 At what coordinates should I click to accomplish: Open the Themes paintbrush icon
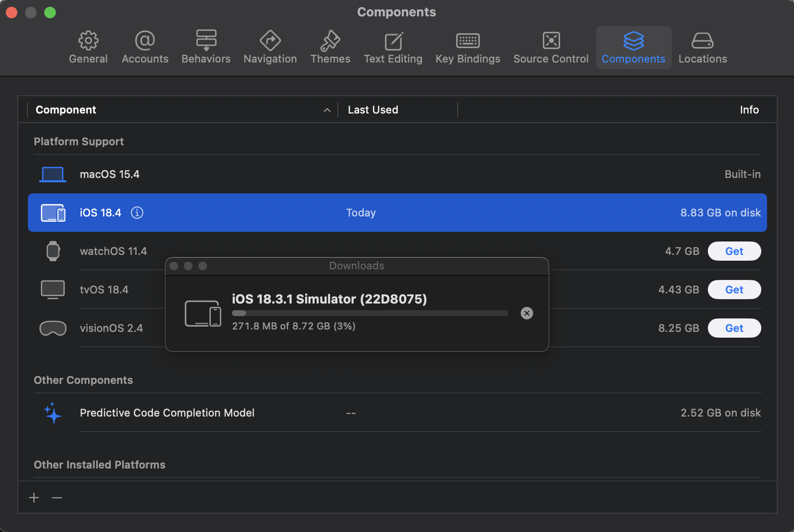point(330,41)
